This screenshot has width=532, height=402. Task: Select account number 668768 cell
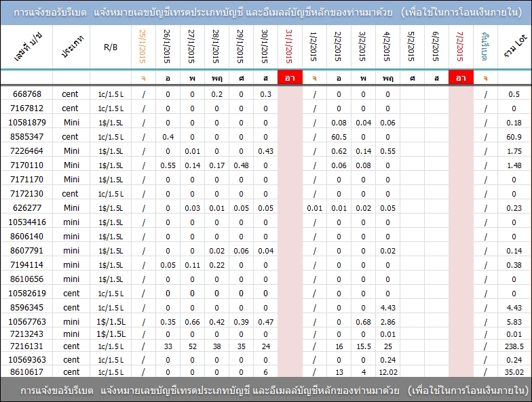coord(27,94)
